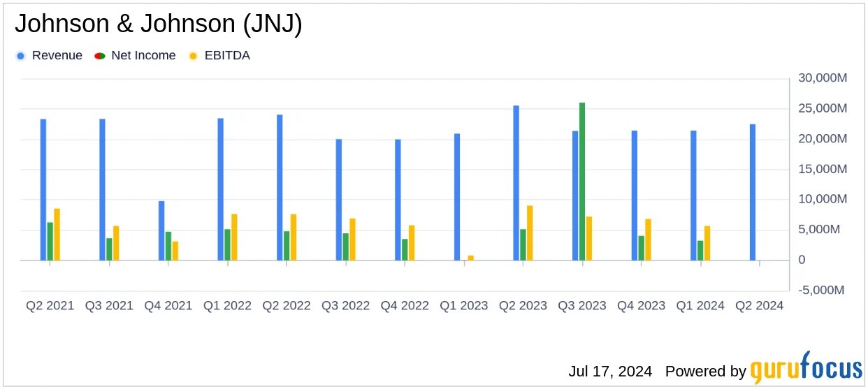Click the Q3 2023 axis label
Image resolution: width=868 pixels, height=389 pixels.
(581, 306)
